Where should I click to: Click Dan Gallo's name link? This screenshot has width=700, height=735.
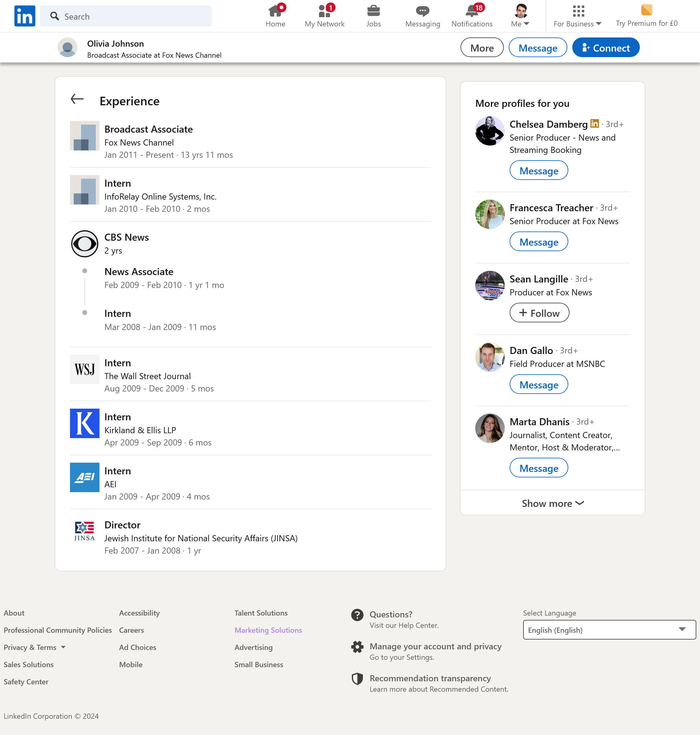[x=531, y=351]
